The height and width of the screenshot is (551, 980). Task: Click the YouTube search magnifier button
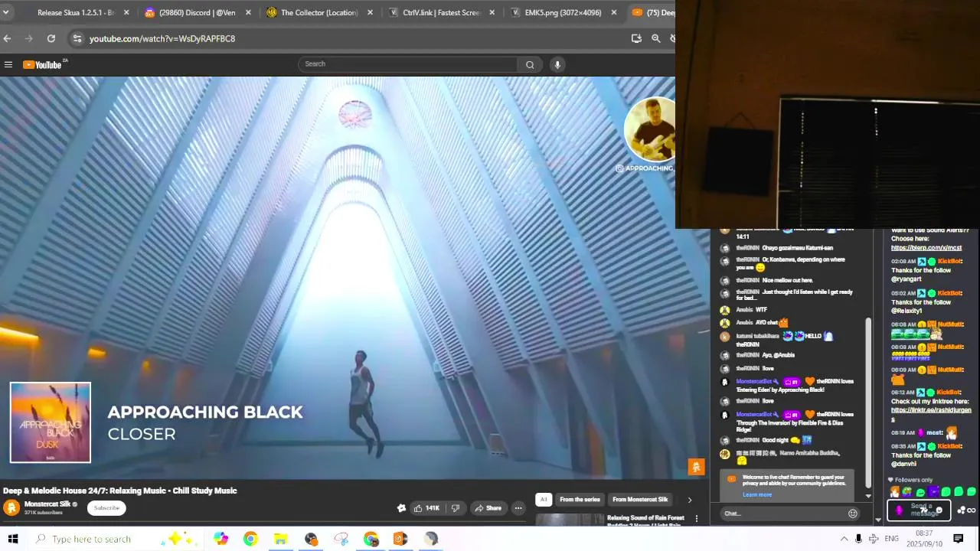point(530,64)
